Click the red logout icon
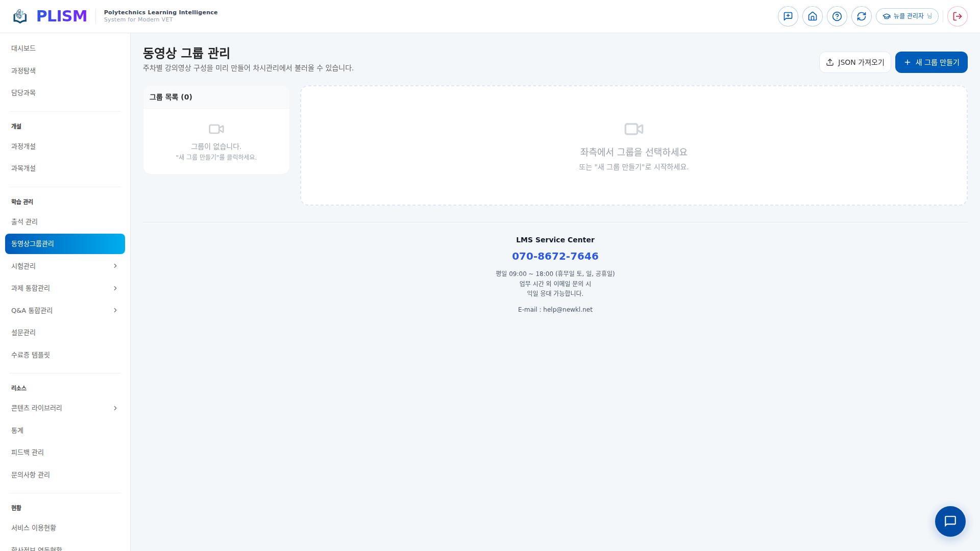980x551 pixels. point(957,16)
